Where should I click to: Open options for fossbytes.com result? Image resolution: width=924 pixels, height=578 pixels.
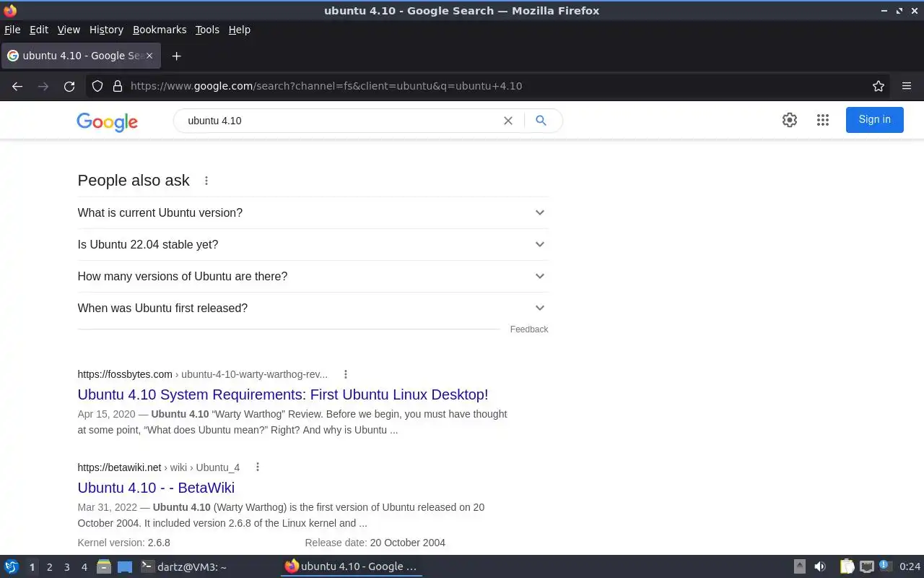(346, 374)
